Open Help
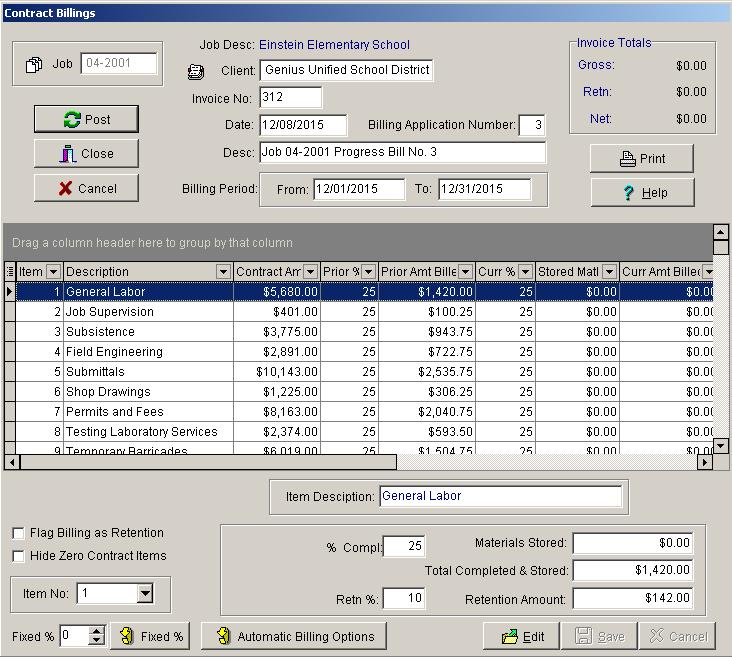Image resolution: width=732 pixels, height=657 pixels. coord(642,192)
